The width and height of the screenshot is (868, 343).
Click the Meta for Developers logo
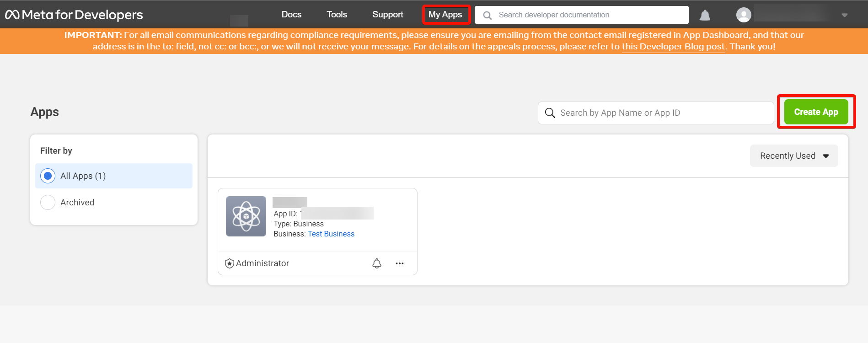click(x=74, y=15)
